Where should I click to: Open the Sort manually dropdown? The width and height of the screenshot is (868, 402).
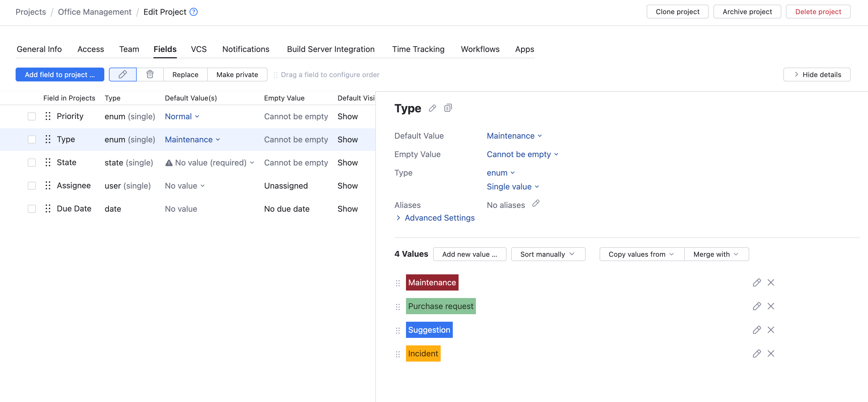[x=548, y=254]
